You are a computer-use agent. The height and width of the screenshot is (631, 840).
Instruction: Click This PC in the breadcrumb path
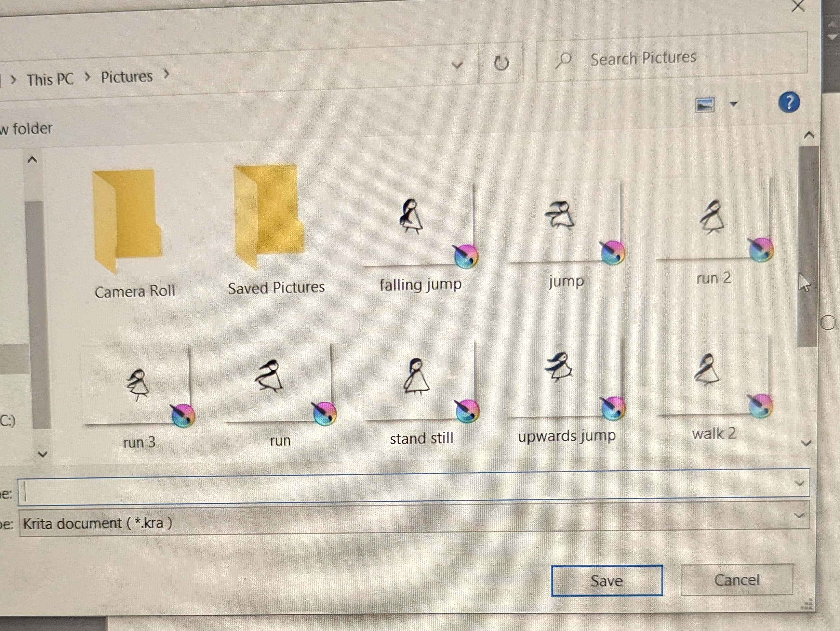point(50,80)
